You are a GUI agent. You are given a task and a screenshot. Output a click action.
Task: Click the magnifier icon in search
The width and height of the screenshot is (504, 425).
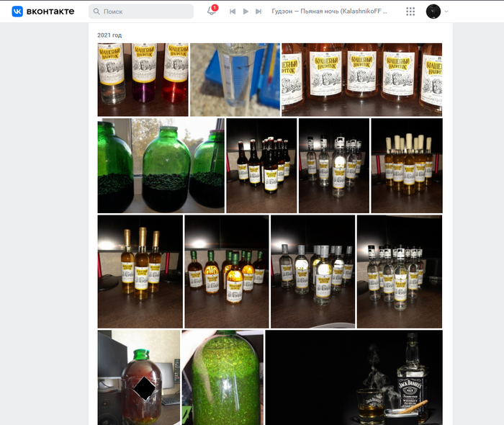pos(96,12)
